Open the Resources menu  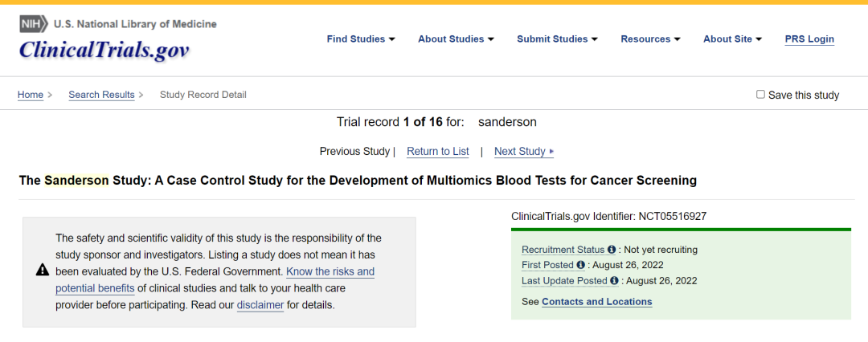tap(650, 39)
